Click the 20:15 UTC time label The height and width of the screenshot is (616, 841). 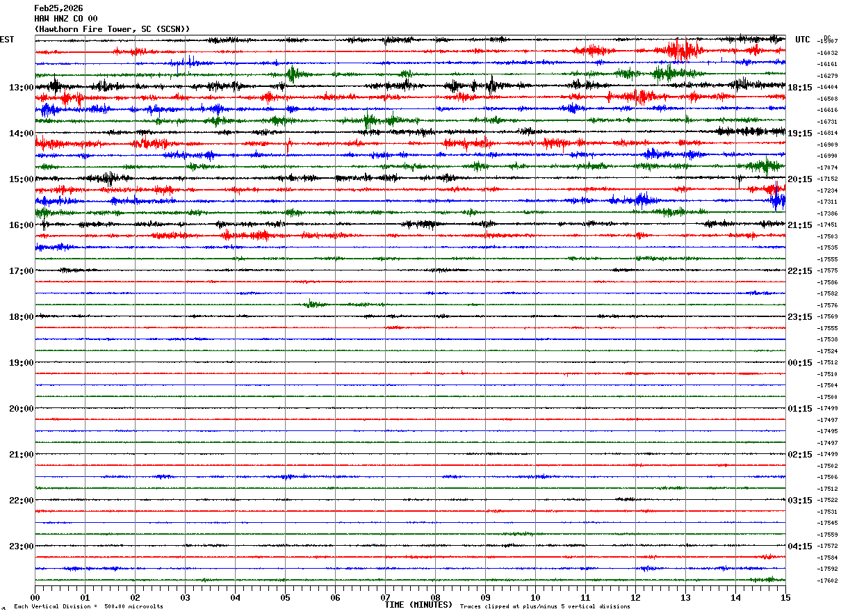[800, 179]
